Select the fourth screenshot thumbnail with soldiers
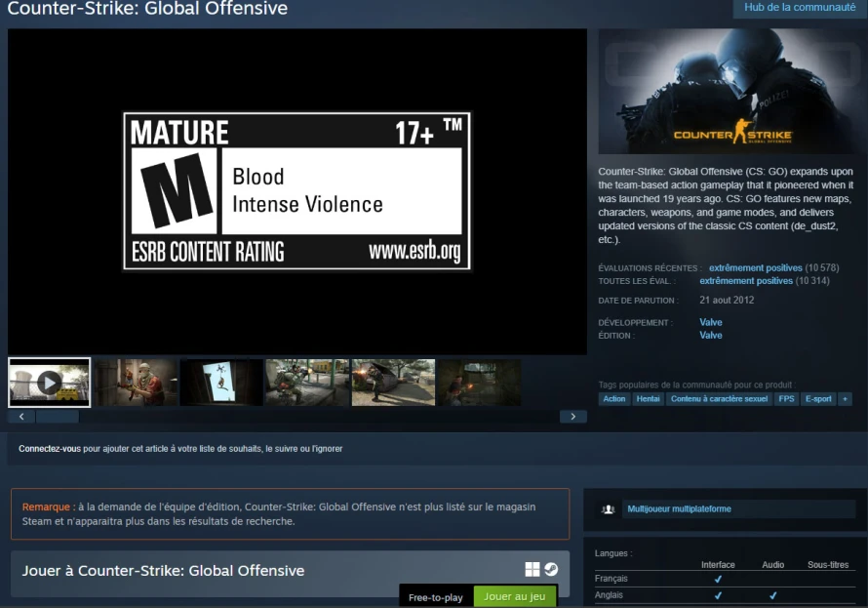The height and width of the screenshot is (608, 868). (308, 383)
